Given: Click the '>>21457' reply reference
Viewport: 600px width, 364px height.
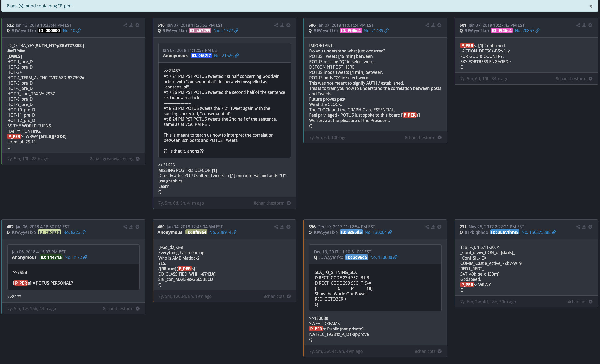Looking at the screenshot, I should 172,71.
